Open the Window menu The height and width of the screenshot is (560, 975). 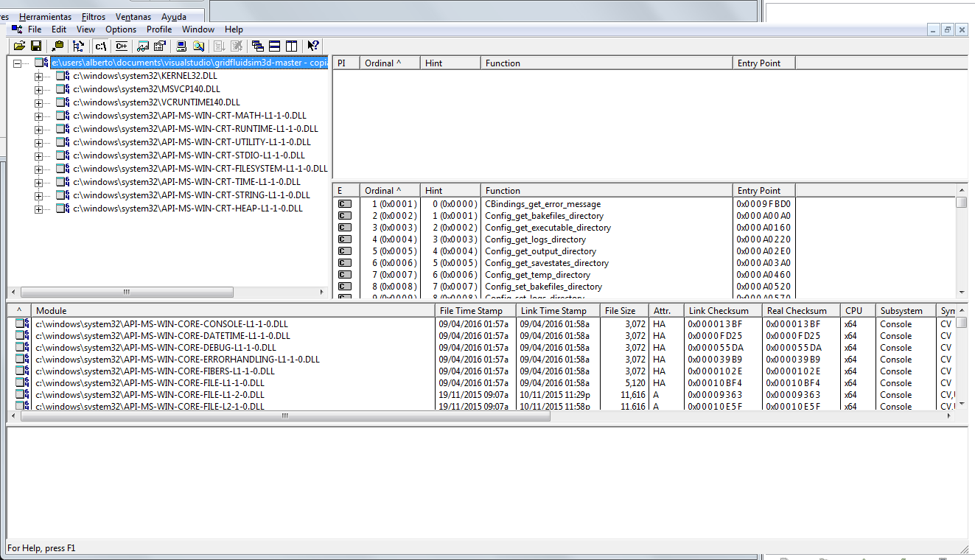point(198,29)
